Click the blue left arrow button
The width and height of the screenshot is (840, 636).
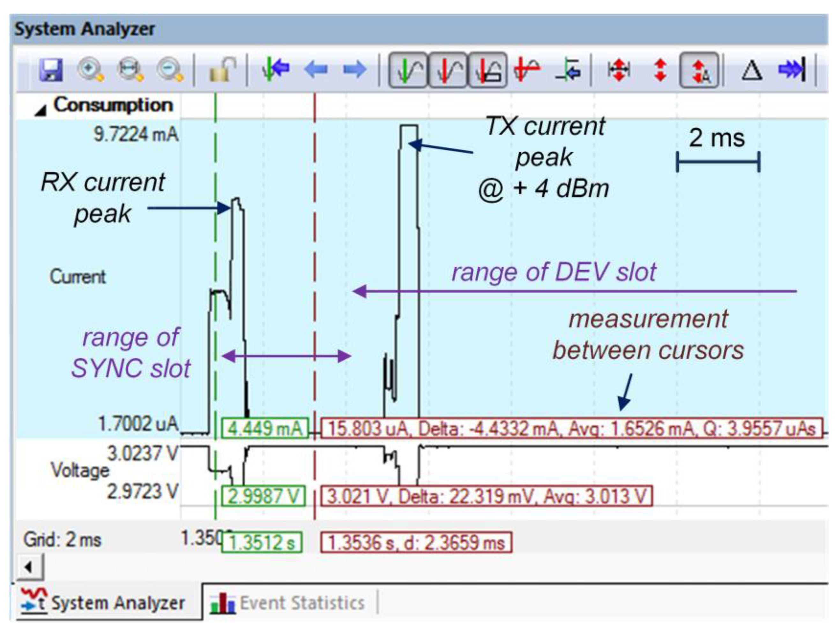pyautogui.click(x=316, y=70)
